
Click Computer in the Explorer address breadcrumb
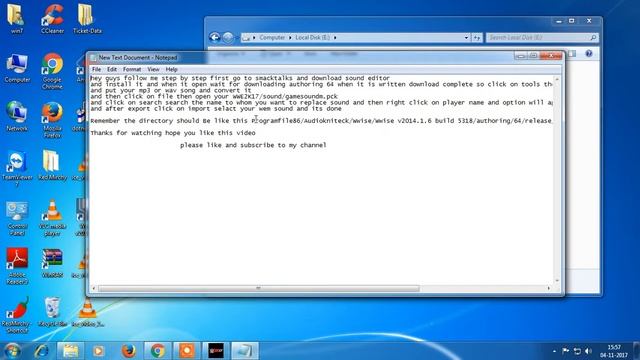[x=272, y=38]
